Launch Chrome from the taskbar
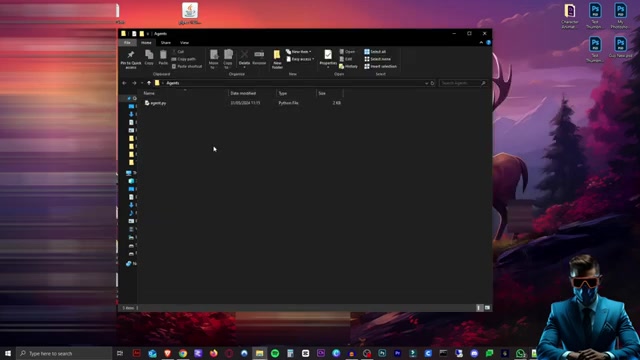Screen dimensions: 640x360 coord(183,353)
